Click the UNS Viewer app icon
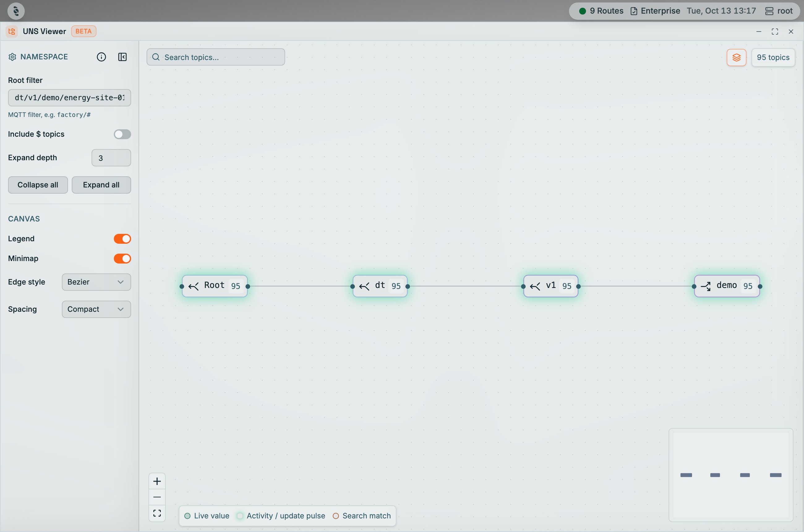804x532 pixels. click(12, 31)
